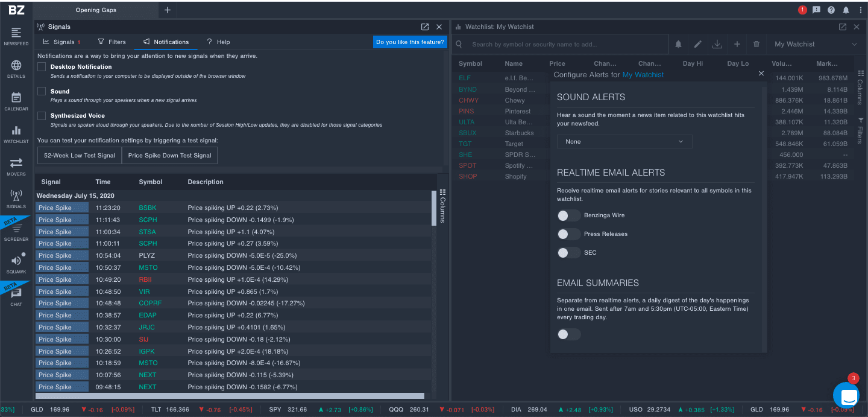The height and width of the screenshot is (417, 868).
Task: Add a symbol with the plus icon
Action: pyautogui.click(x=737, y=44)
